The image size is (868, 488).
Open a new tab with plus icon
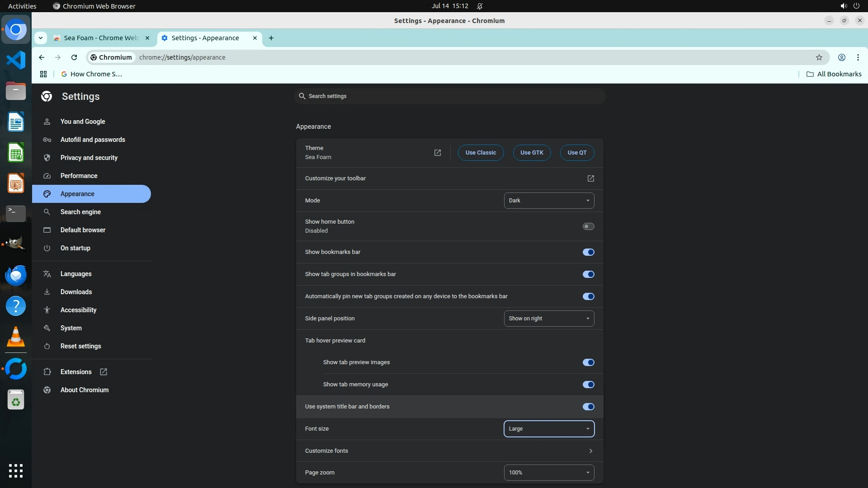coord(271,38)
